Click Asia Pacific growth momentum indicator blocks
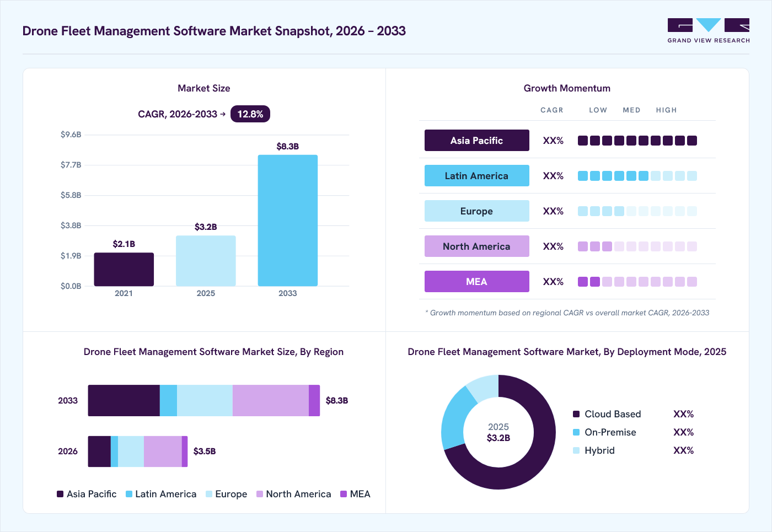772x532 pixels. (637, 141)
